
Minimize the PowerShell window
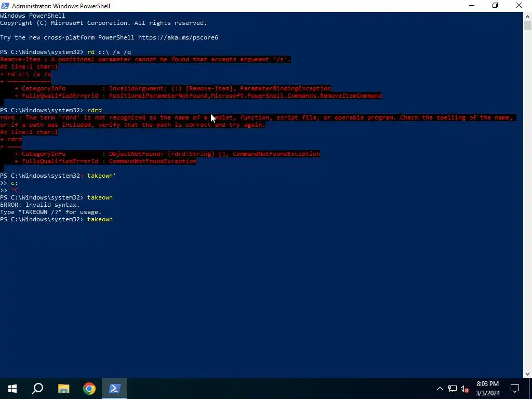pyautogui.click(x=472, y=6)
